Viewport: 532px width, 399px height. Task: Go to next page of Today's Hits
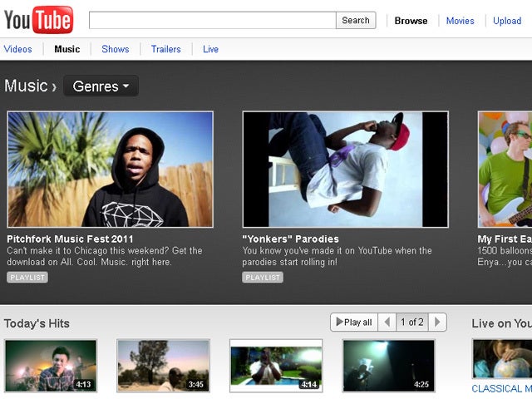click(438, 322)
